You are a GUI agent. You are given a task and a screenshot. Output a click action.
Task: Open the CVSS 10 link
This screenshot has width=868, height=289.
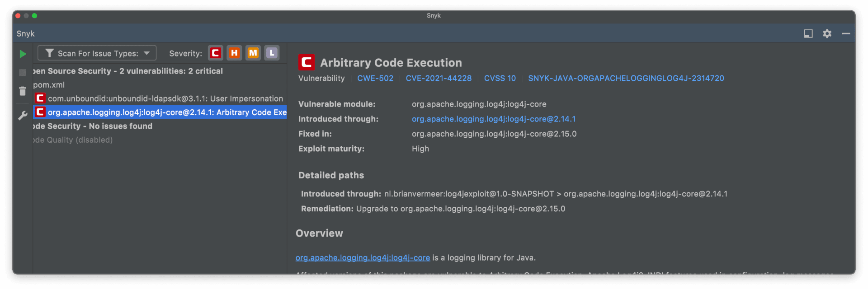click(500, 78)
